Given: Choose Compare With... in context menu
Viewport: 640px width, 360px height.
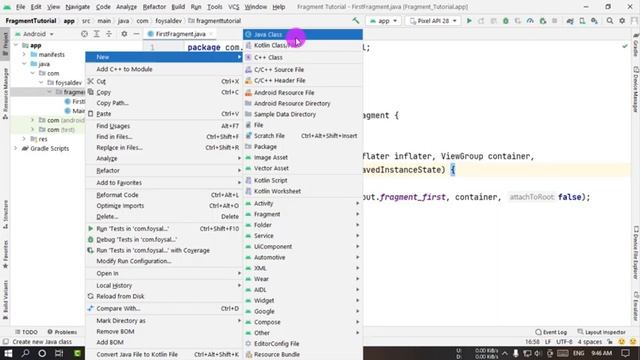Looking at the screenshot, I should pyautogui.click(x=164, y=309).
